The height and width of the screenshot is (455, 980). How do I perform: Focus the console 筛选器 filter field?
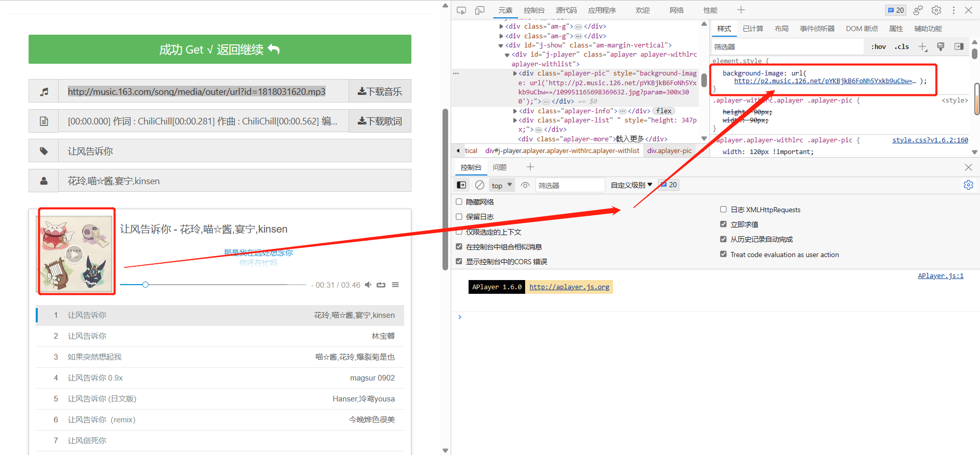click(x=570, y=185)
